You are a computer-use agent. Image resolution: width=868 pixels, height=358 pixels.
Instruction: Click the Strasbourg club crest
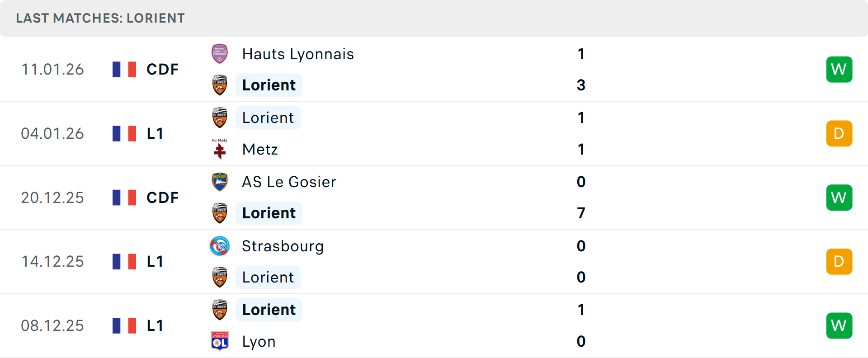click(220, 246)
